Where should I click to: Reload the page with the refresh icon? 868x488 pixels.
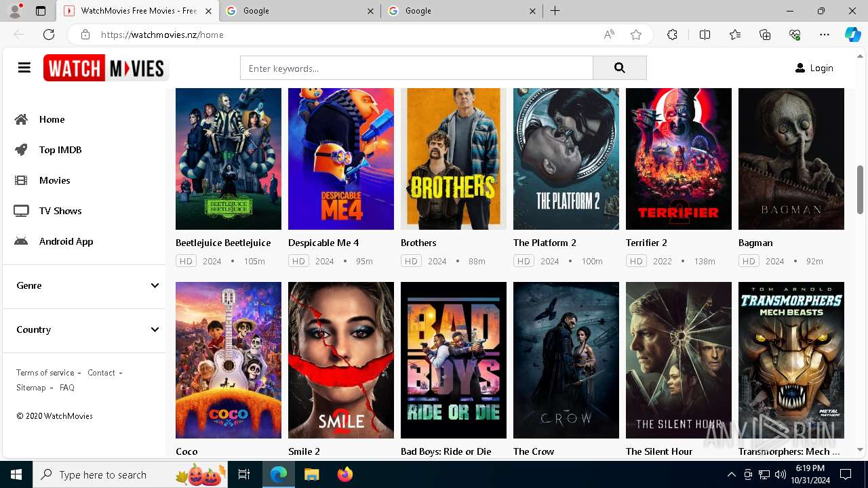[49, 35]
